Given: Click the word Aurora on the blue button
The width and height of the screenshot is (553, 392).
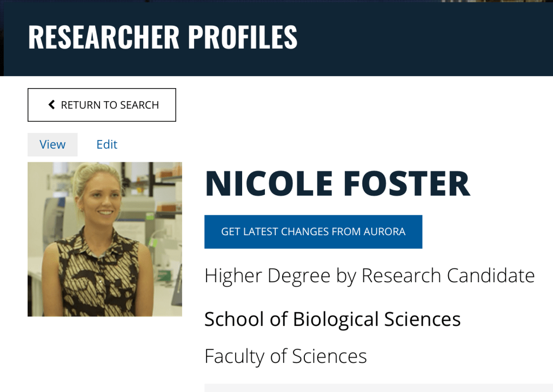Looking at the screenshot, I should 384,232.
